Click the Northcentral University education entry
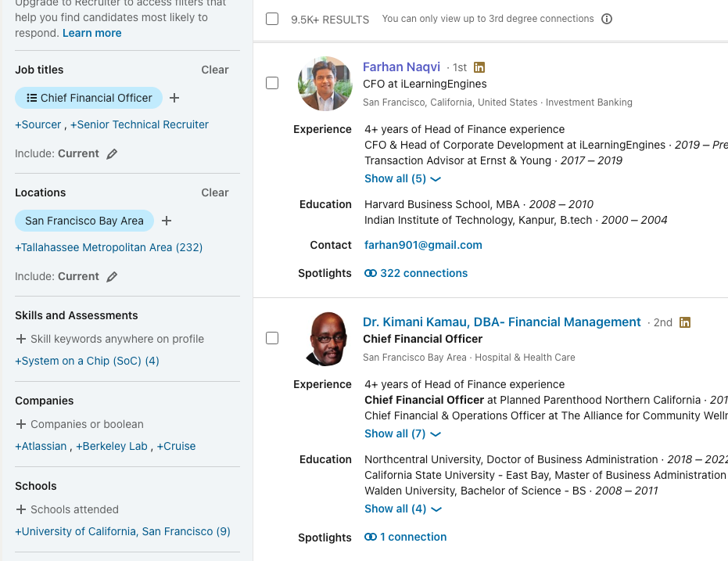 pos(546,459)
